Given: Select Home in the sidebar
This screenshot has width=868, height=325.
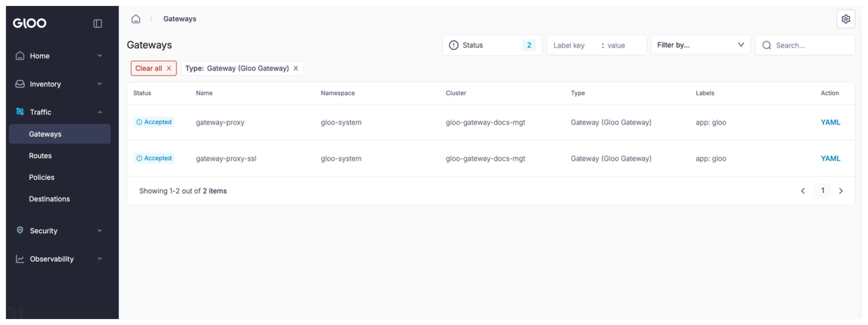Looking at the screenshot, I should 39,56.
